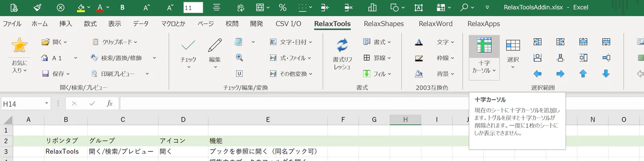The height and width of the screenshot is (161, 644).
Task: Click the circled X clear icon
Action: tap(60, 7)
